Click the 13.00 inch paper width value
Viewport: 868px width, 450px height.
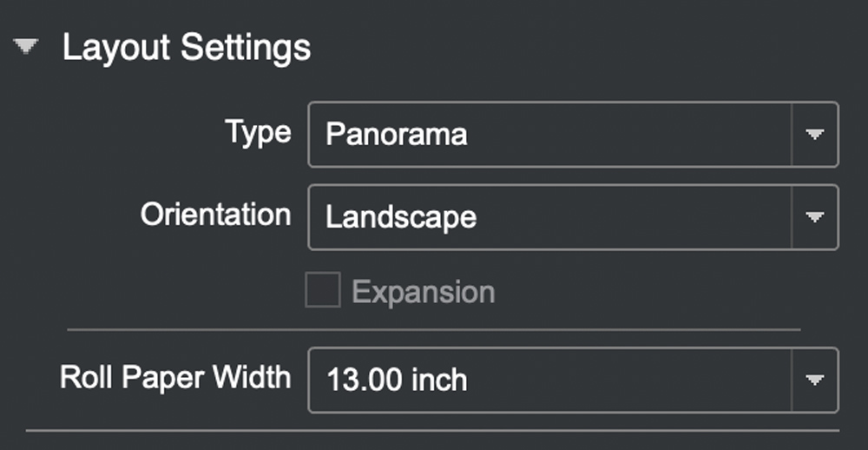click(x=397, y=381)
